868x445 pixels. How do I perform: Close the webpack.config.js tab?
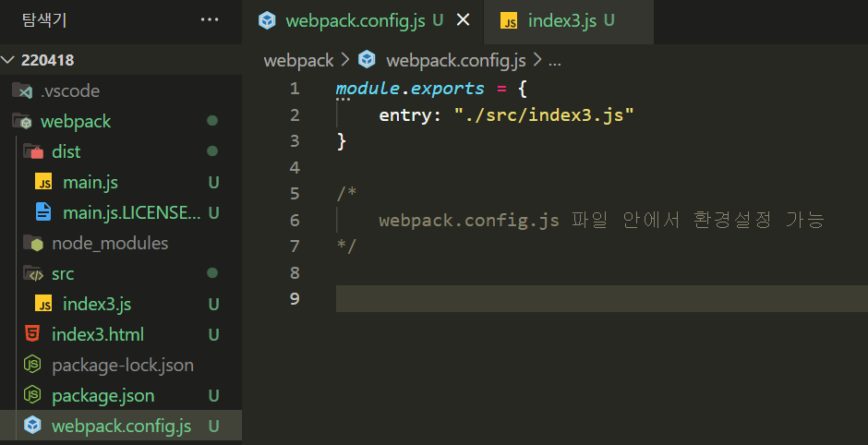pyautogui.click(x=463, y=20)
